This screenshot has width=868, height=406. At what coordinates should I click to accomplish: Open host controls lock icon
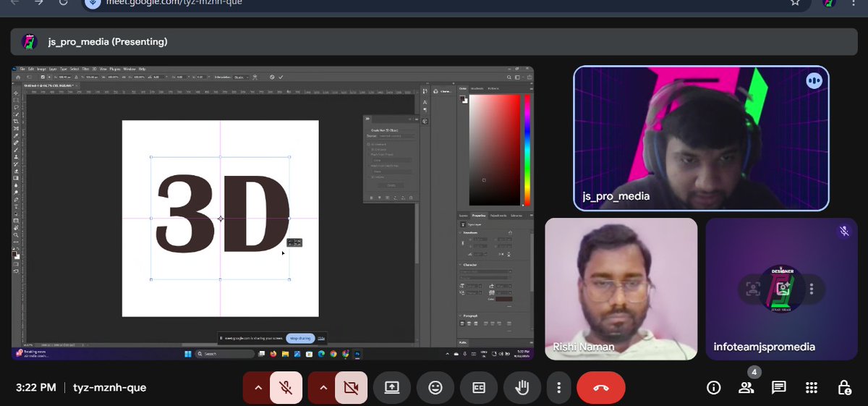844,388
